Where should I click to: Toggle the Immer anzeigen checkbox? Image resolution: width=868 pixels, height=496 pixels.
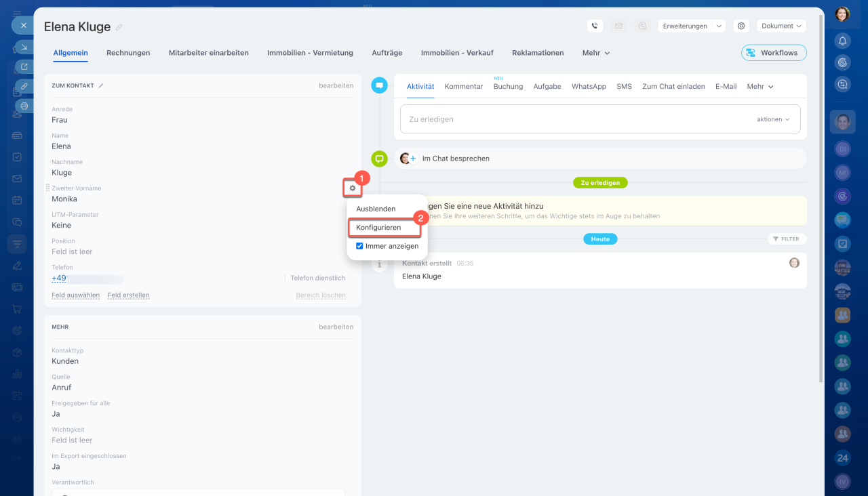[x=359, y=246]
